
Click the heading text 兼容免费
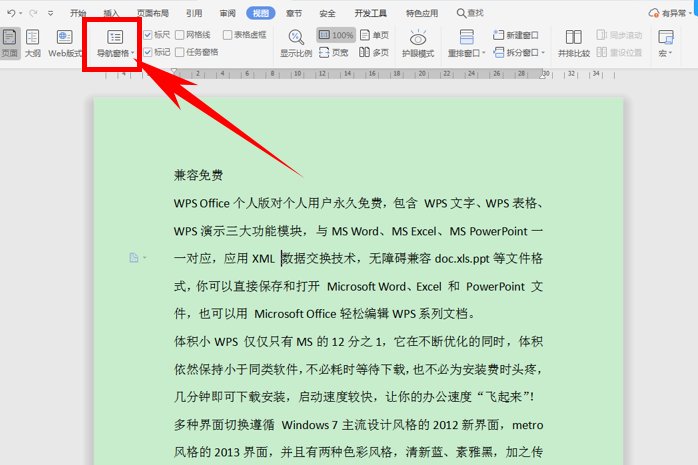198,175
